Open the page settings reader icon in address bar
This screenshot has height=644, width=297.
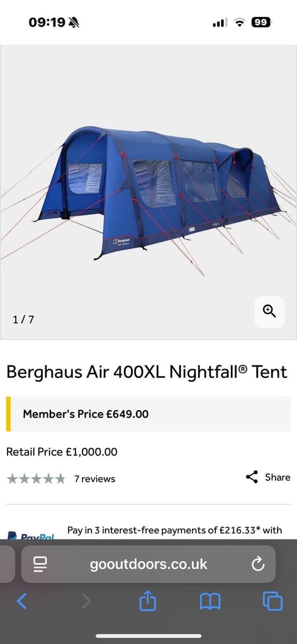(x=40, y=564)
